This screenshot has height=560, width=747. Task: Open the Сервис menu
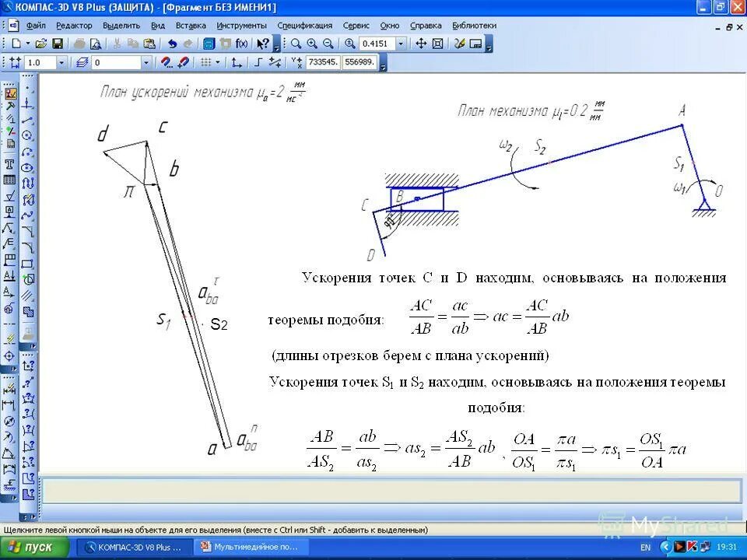point(356,26)
